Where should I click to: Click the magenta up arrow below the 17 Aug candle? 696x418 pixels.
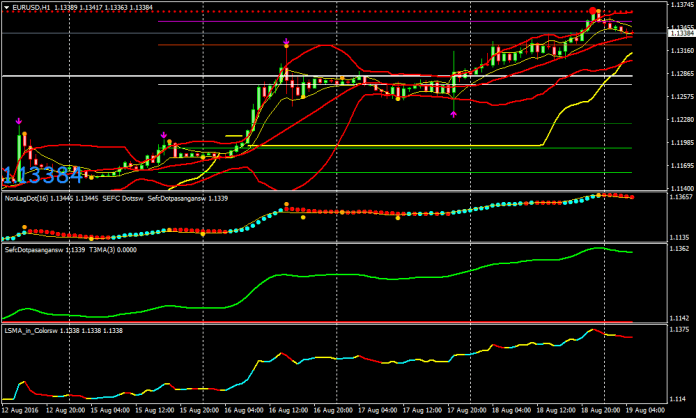(454, 114)
